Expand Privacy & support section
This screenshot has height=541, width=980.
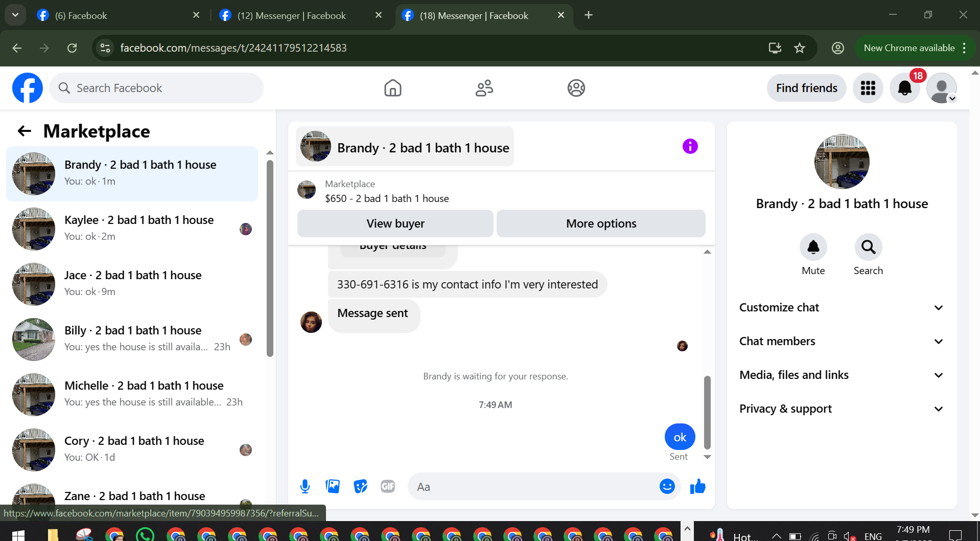pyautogui.click(x=842, y=409)
